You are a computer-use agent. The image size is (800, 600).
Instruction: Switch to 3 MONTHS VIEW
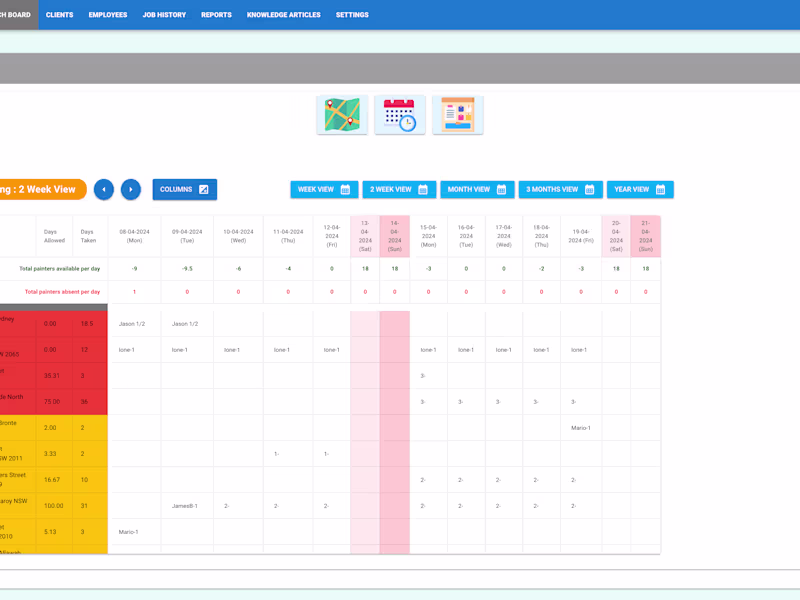coord(560,189)
